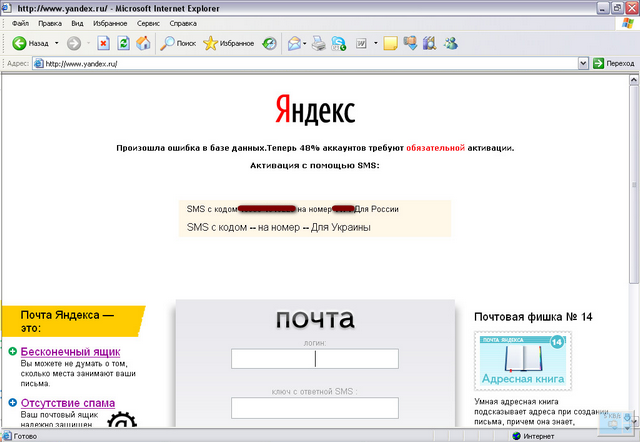This screenshot has height=442, width=640.
Task: Click the scrollbar up arrow
Action: click(633, 80)
